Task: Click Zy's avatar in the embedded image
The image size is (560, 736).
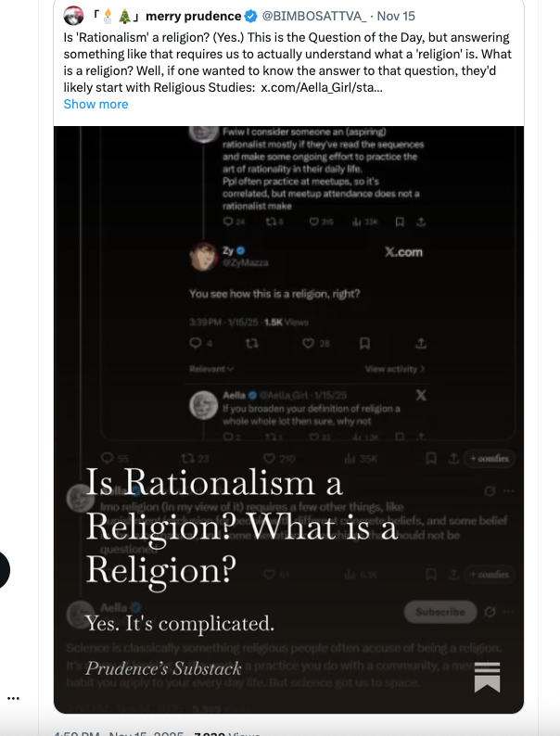Action: coord(203,255)
